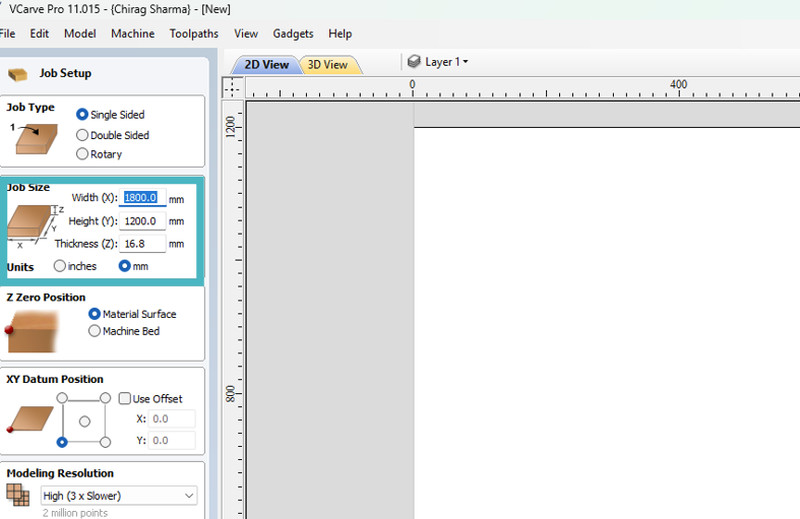Open the Machine menu
800x519 pixels.
click(133, 34)
